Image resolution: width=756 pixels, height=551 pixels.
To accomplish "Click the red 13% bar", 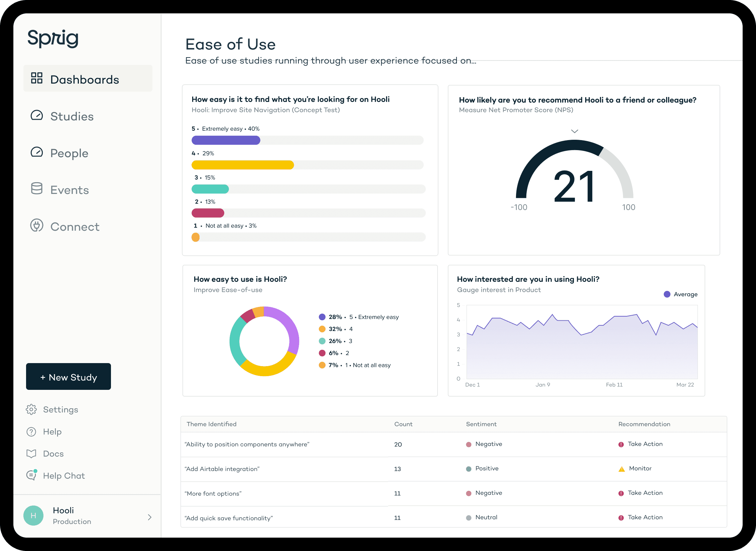I will 208,213.
